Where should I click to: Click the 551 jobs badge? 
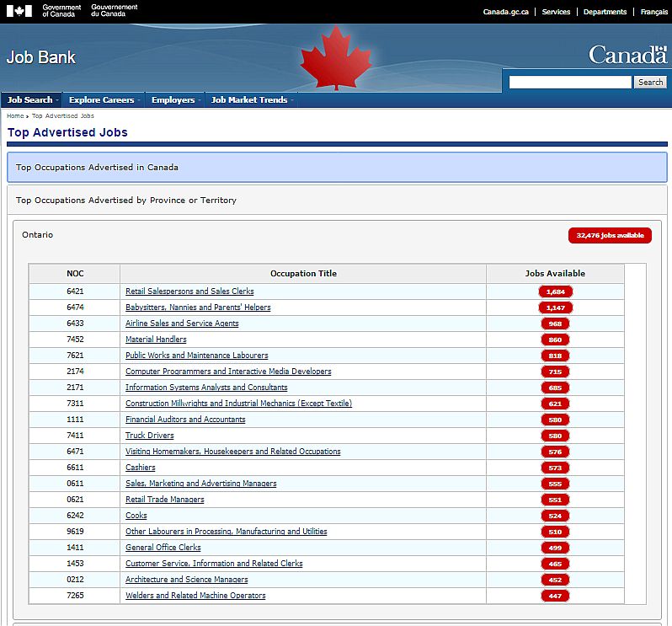point(556,500)
